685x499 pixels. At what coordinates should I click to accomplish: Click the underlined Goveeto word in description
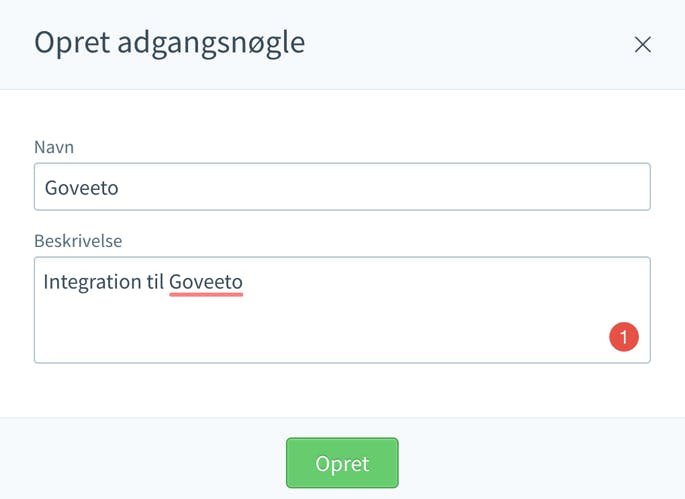pyautogui.click(x=206, y=282)
